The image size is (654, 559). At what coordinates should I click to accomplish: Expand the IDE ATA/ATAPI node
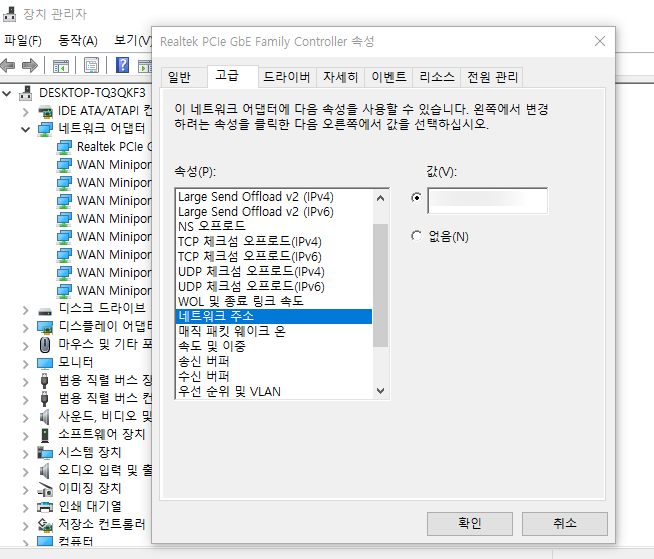click(26, 112)
